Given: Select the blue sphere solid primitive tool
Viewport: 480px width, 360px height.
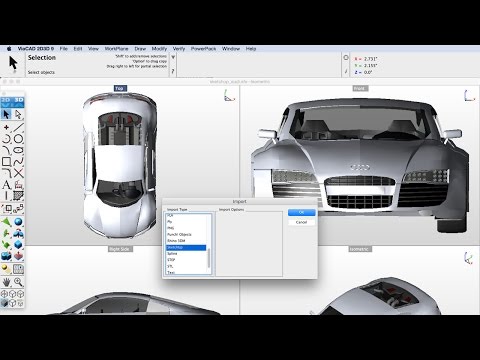Looking at the screenshot, I should click(x=18, y=222).
